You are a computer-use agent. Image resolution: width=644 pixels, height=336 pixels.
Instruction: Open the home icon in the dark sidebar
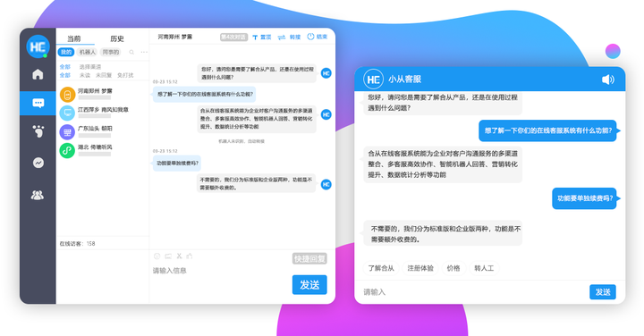coord(38,74)
